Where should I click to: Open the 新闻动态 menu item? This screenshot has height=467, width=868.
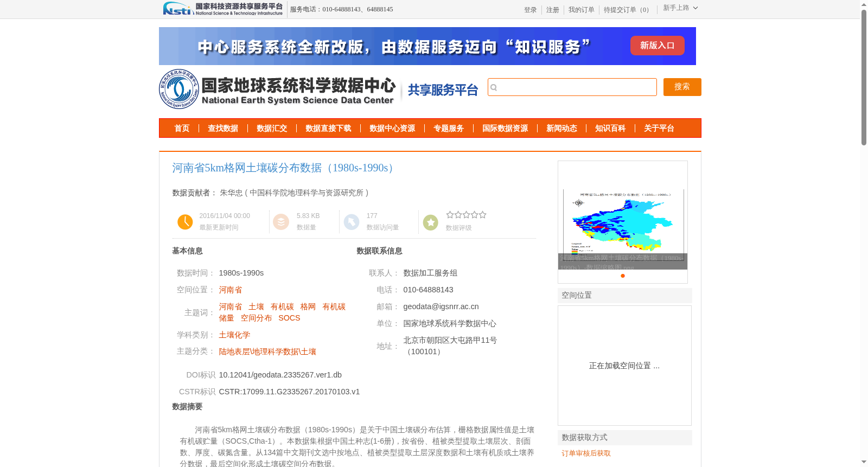pyautogui.click(x=561, y=129)
